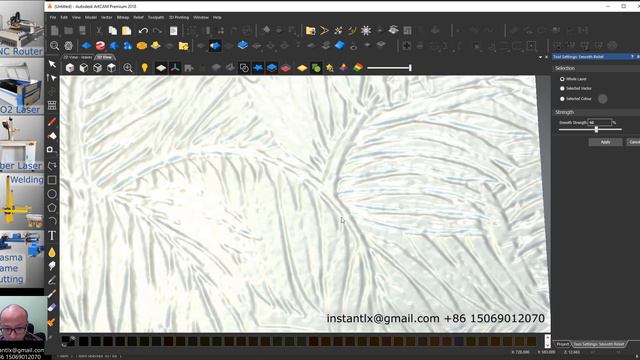Open the Help menu
This screenshot has height=360, width=640.
[x=217, y=18]
